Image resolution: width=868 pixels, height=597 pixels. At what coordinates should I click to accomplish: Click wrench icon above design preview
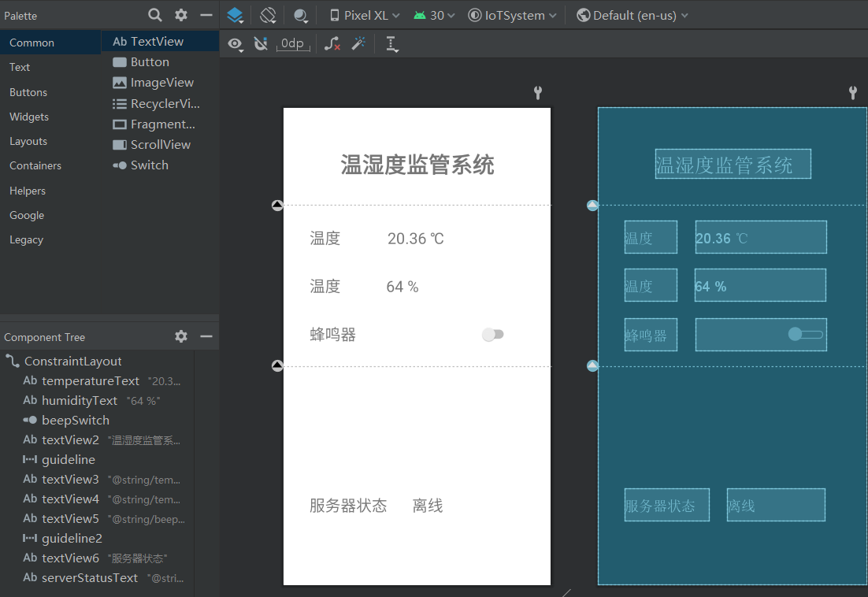[537, 92]
